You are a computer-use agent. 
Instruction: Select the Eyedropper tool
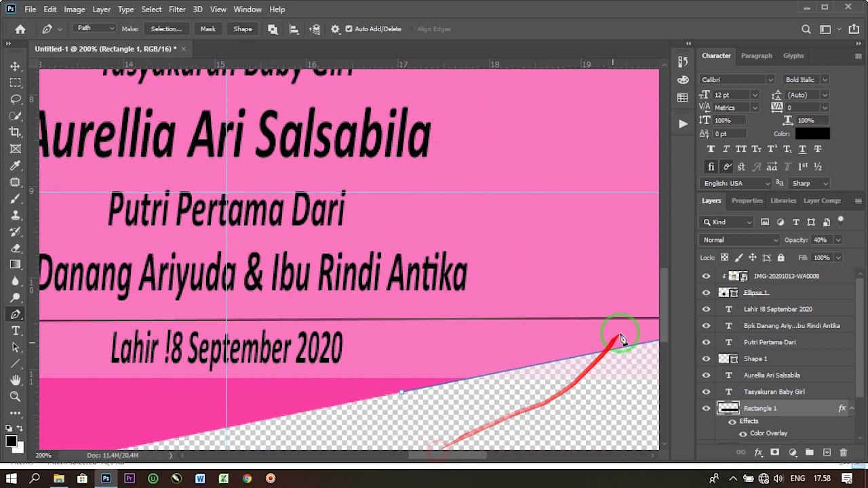(15, 165)
